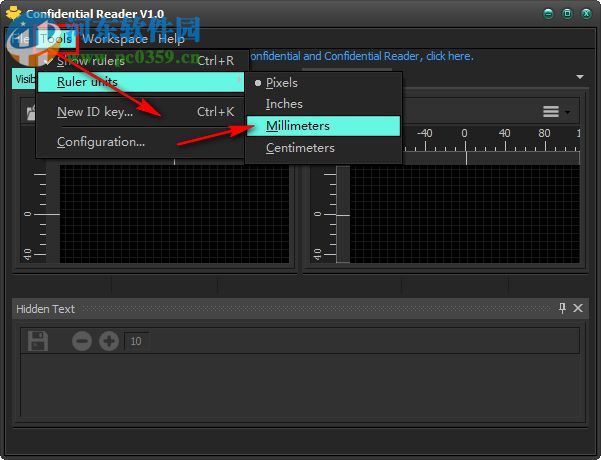Close the Hidden Text panel
Image resolution: width=601 pixels, height=460 pixels.
pyautogui.click(x=578, y=308)
